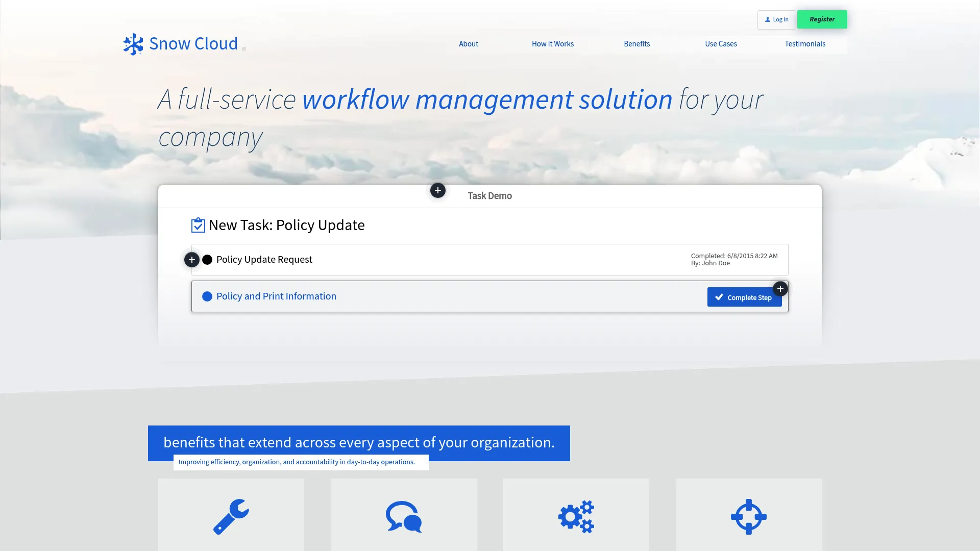Go to the About menu item
980x551 pixels.
tap(468, 44)
